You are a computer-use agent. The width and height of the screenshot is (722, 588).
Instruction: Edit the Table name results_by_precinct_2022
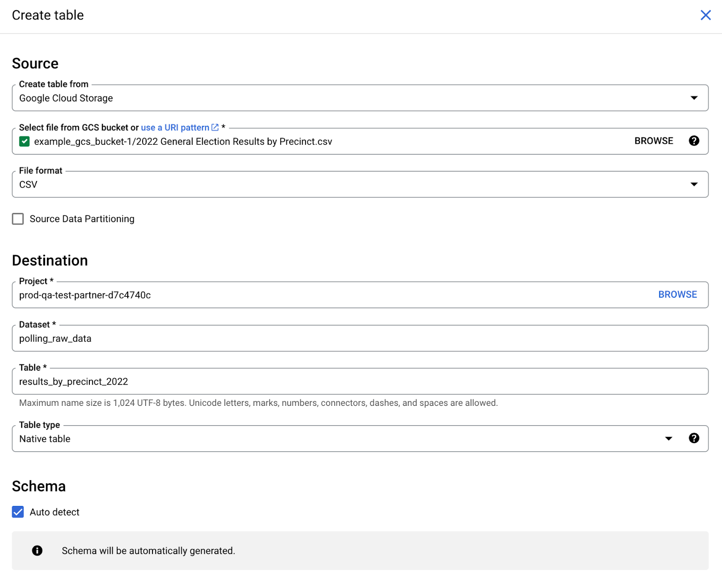point(360,381)
